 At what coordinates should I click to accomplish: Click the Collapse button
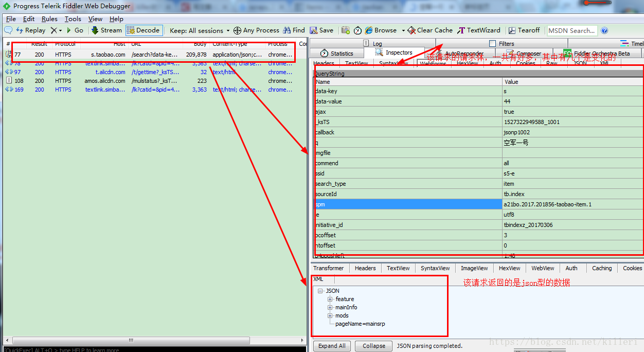[x=374, y=346]
